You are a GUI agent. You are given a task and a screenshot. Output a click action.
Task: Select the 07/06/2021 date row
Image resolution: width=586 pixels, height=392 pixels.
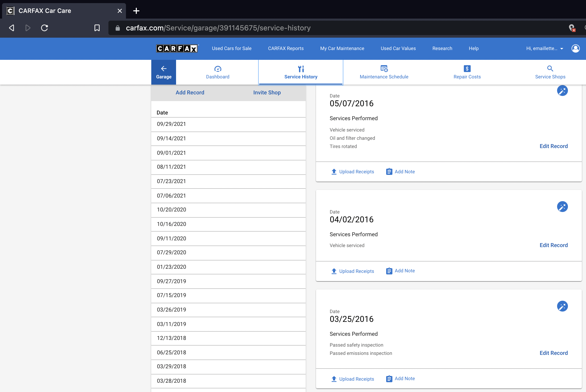coord(228,196)
